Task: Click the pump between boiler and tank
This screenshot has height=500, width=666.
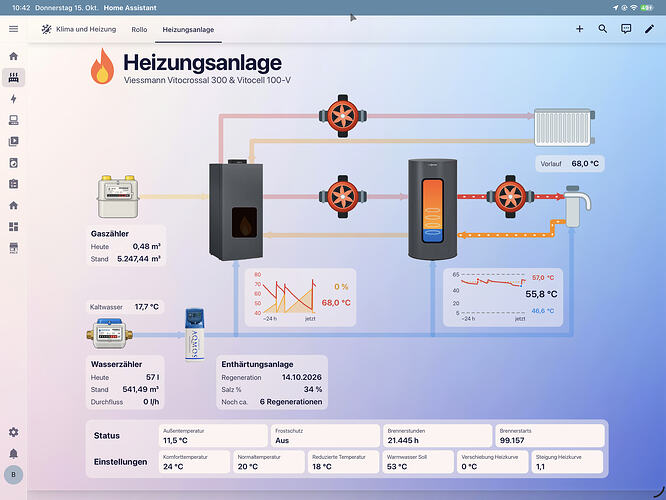Action: [343, 197]
